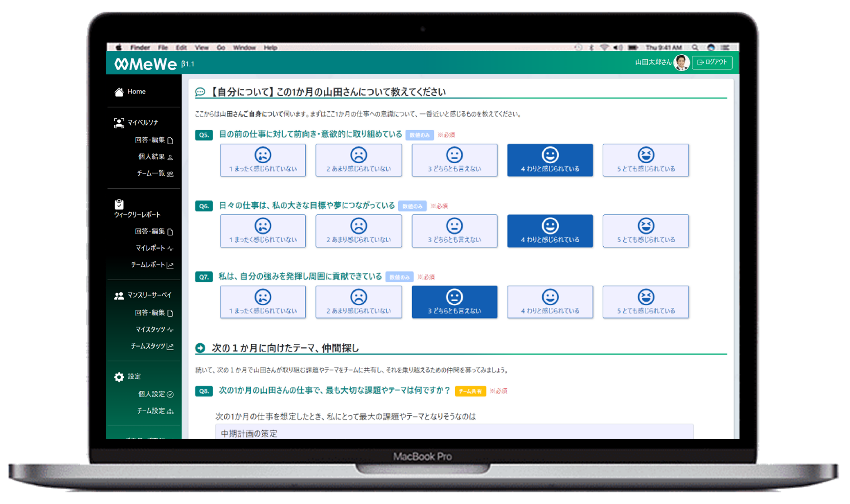Viewport: 850px width, 504px height.
Task: Click the Home house icon in sidebar
Action: coord(119,92)
